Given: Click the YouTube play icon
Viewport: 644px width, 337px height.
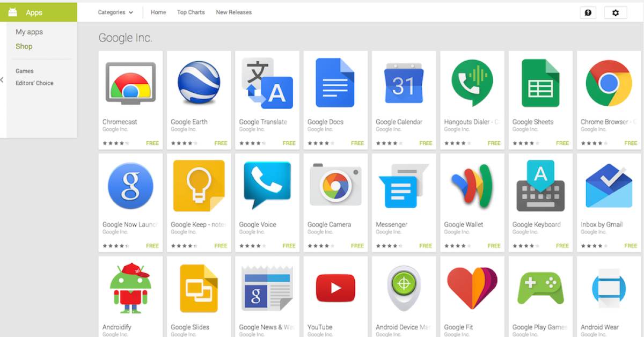Looking at the screenshot, I should (335, 288).
